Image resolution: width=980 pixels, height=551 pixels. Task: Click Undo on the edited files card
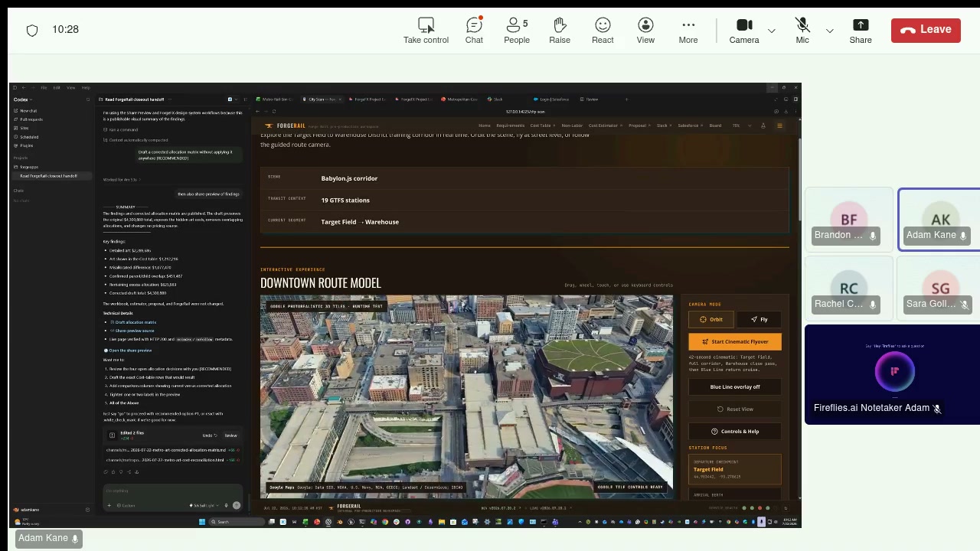(209, 435)
